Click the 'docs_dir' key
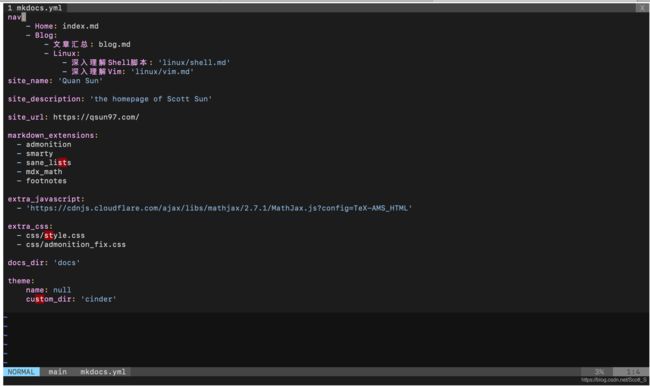The width and height of the screenshot is (650, 386). (x=26, y=263)
